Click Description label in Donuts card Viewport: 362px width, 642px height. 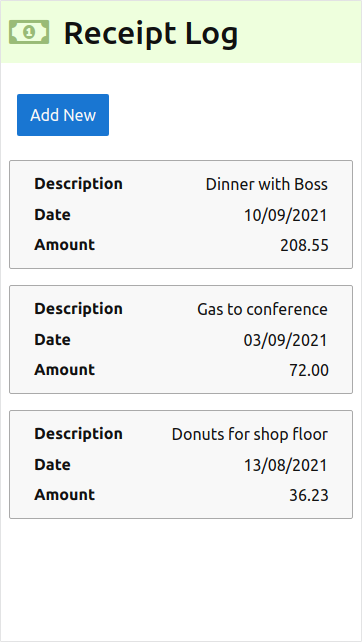(x=78, y=434)
